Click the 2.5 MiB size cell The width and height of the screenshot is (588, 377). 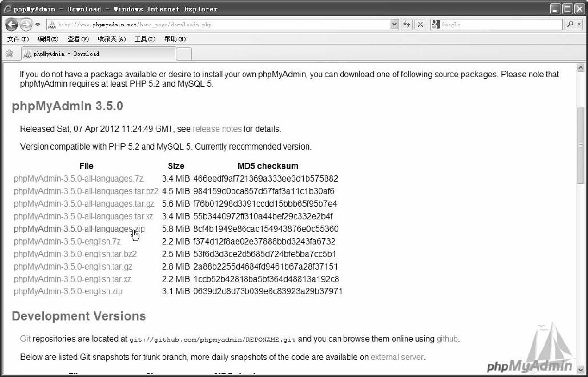coord(176,254)
